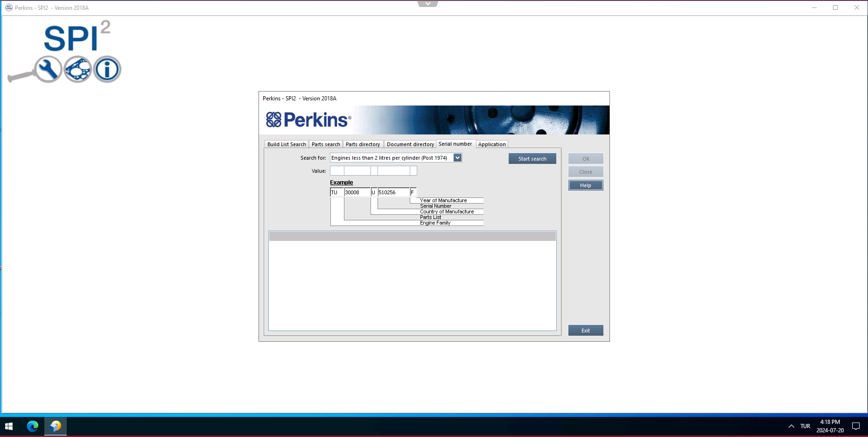This screenshot has height=437, width=868.
Task: Click the gasket icon in SPI2 logo
Action: (x=77, y=70)
